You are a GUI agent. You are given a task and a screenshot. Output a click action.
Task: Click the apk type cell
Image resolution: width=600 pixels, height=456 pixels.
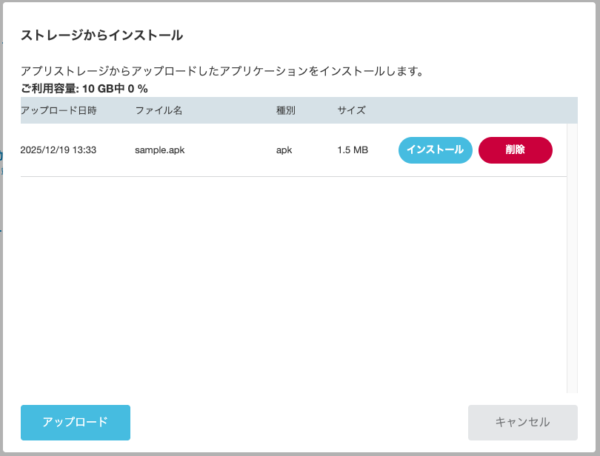click(x=283, y=150)
